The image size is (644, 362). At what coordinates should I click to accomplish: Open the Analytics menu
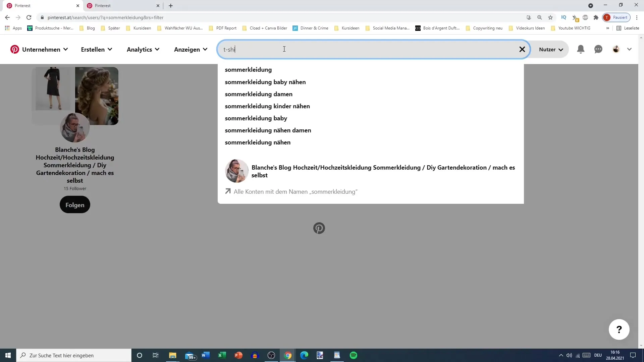pos(143,49)
